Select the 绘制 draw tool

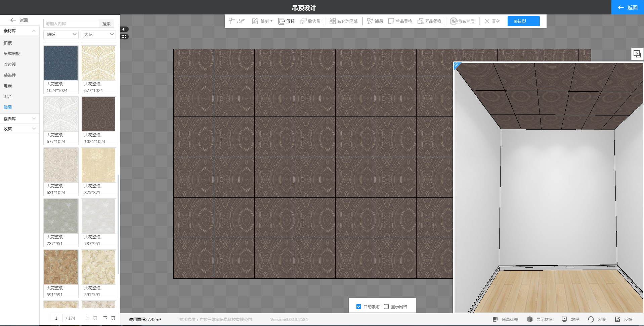[x=260, y=21]
